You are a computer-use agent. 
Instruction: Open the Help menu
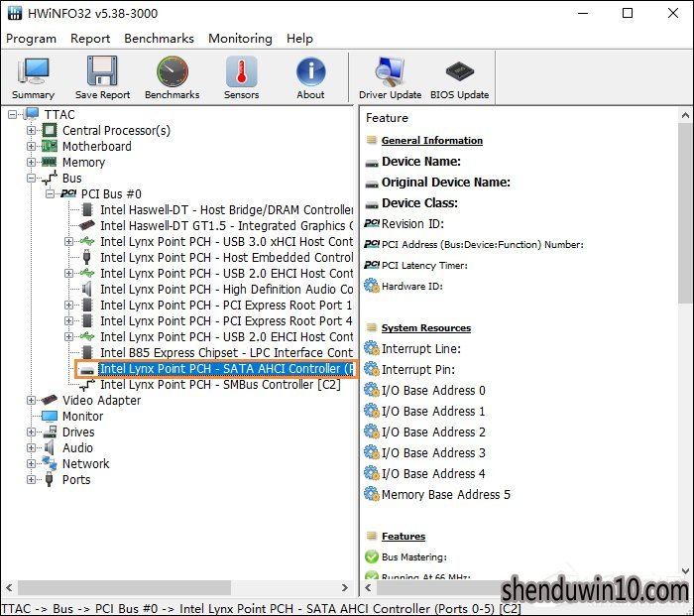(299, 39)
